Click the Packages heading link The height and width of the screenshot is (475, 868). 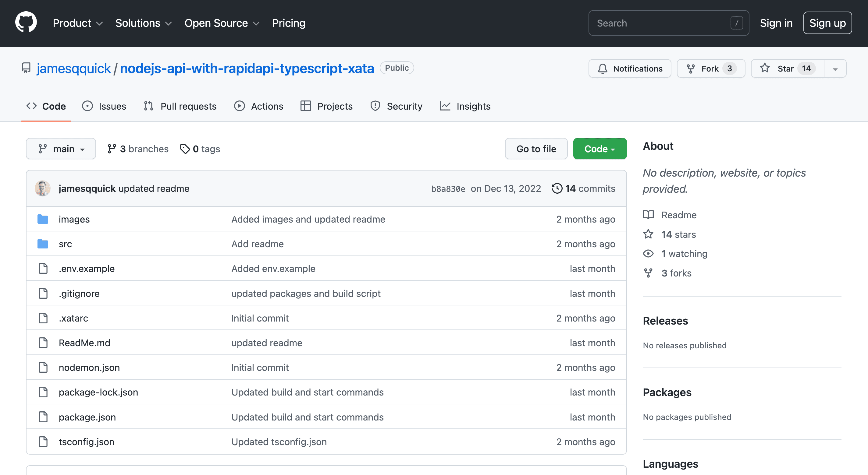[x=667, y=392]
